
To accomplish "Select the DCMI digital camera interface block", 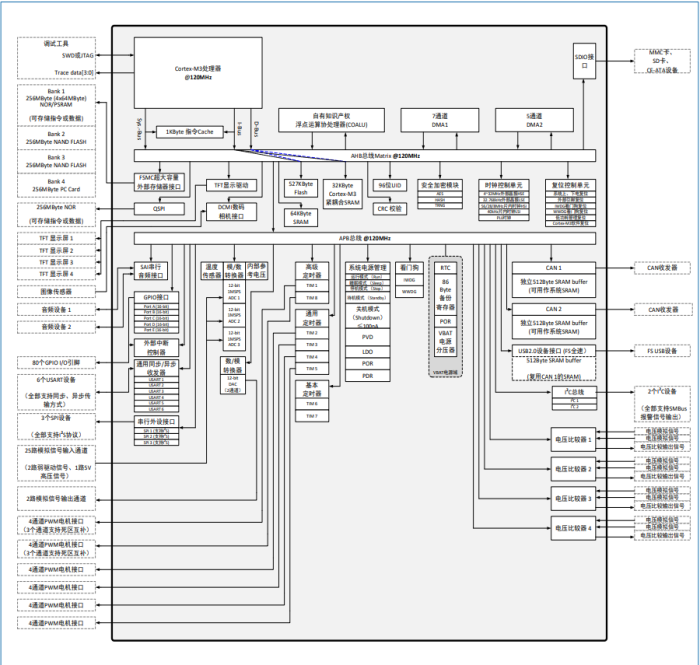I will tap(231, 209).
